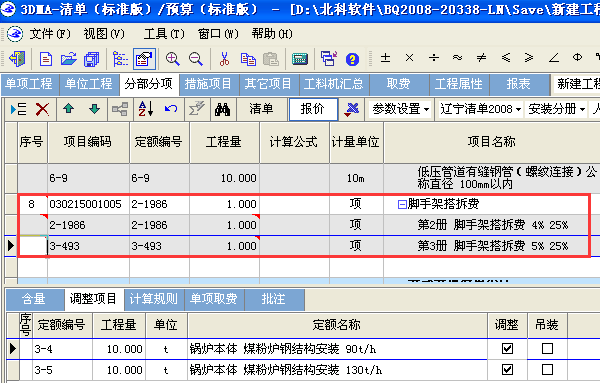Switch to the 措施项目 tab

(x=208, y=84)
